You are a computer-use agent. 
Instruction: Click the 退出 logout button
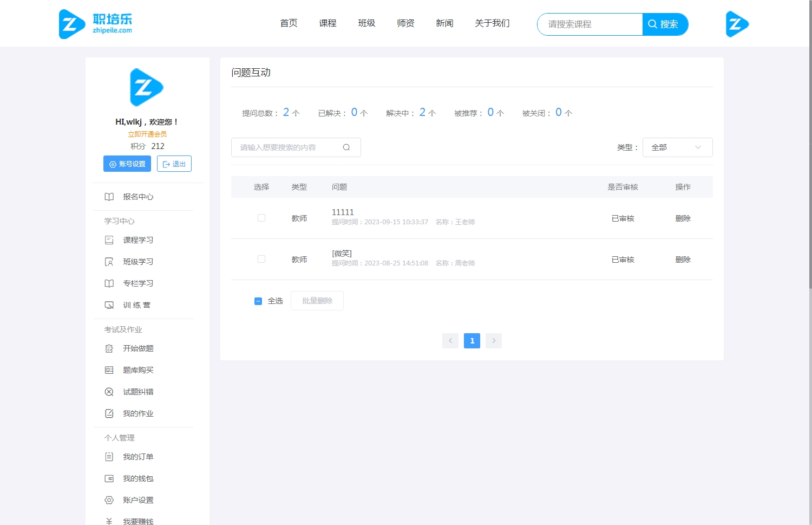pos(174,164)
